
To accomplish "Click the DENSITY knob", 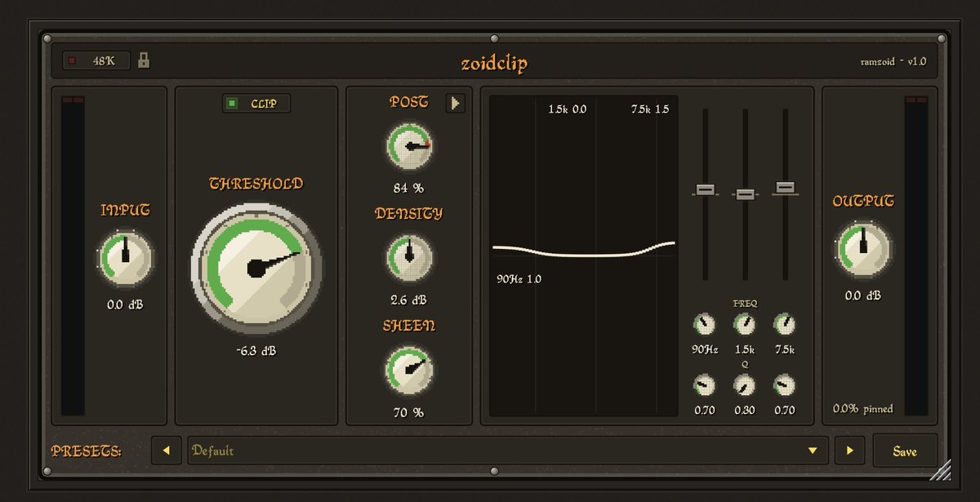I will [x=409, y=256].
